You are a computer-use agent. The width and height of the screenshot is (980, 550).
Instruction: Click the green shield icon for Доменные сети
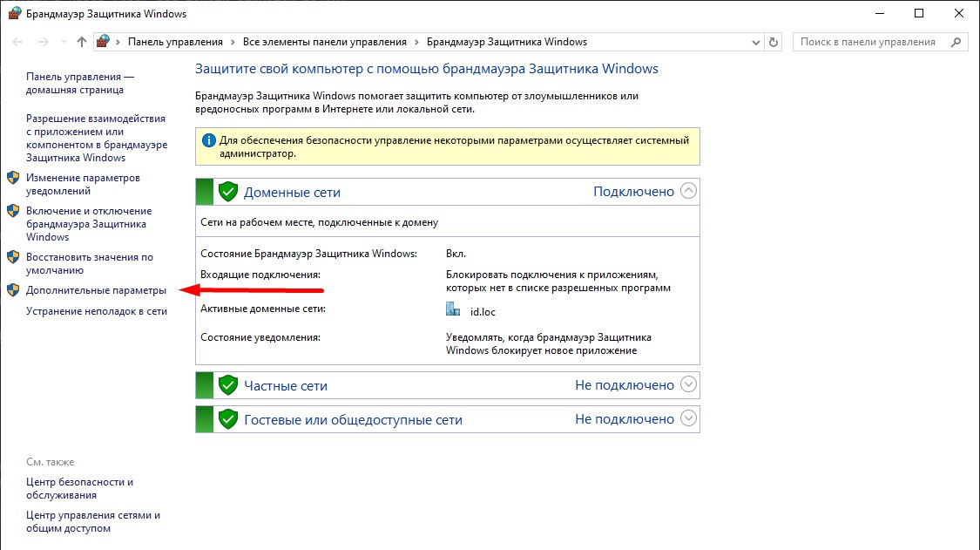[228, 192]
